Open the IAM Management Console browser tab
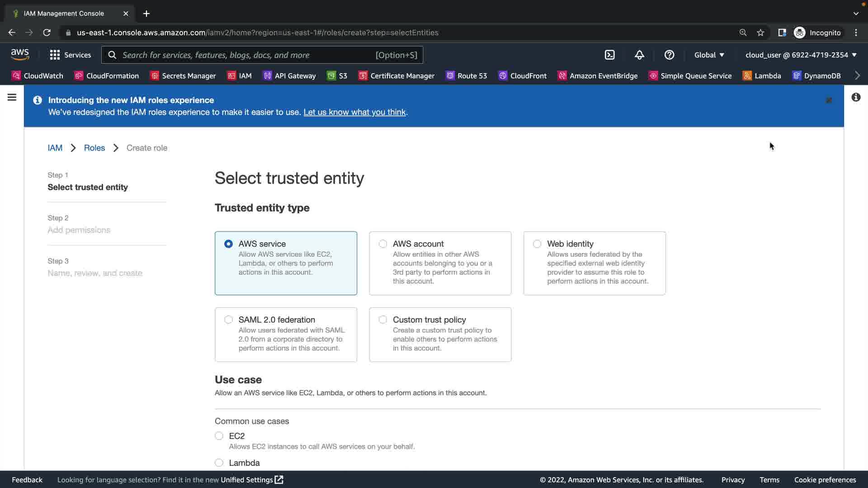The height and width of the screenshot is (488, 868). pyautogui.click(x=64, y=14)
